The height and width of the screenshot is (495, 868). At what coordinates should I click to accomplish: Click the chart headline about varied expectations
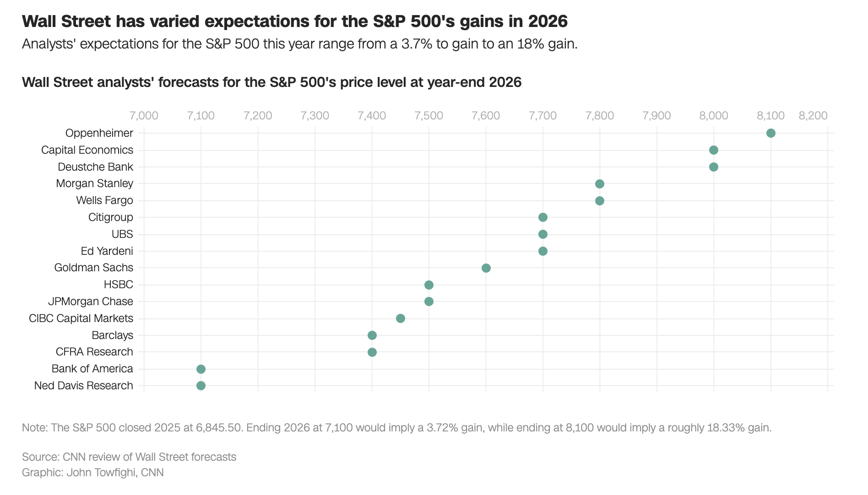pos(294,21)
